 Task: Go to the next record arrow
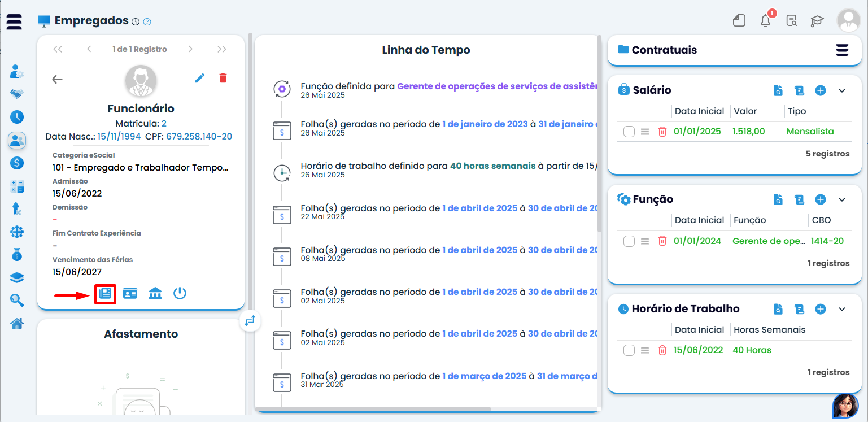coord(191,49)
